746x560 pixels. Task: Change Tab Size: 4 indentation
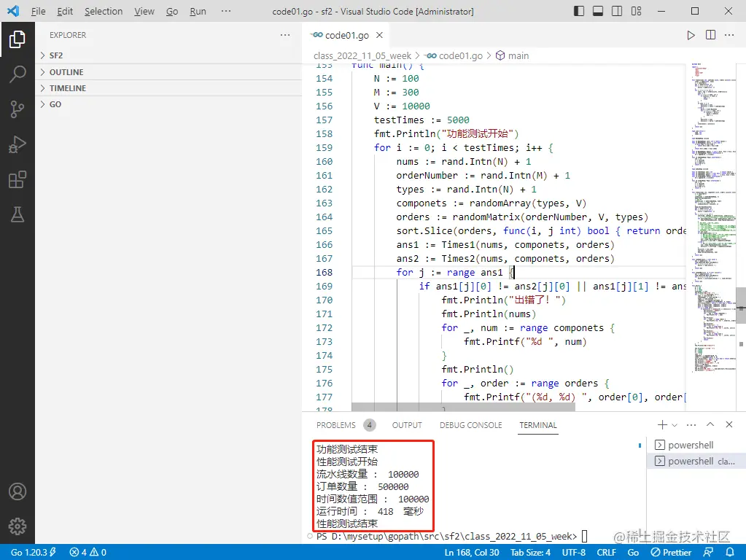530,553
